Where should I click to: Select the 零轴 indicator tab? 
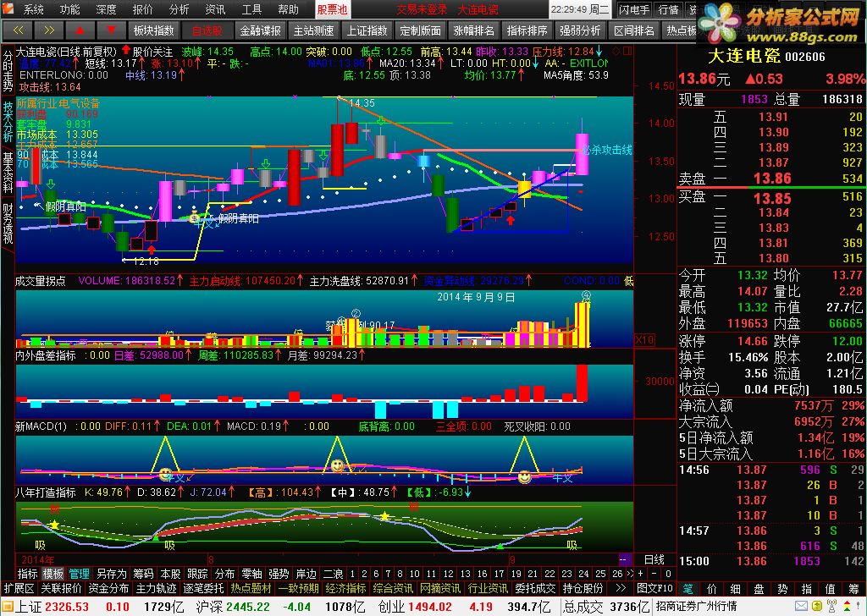click(251, 574)
